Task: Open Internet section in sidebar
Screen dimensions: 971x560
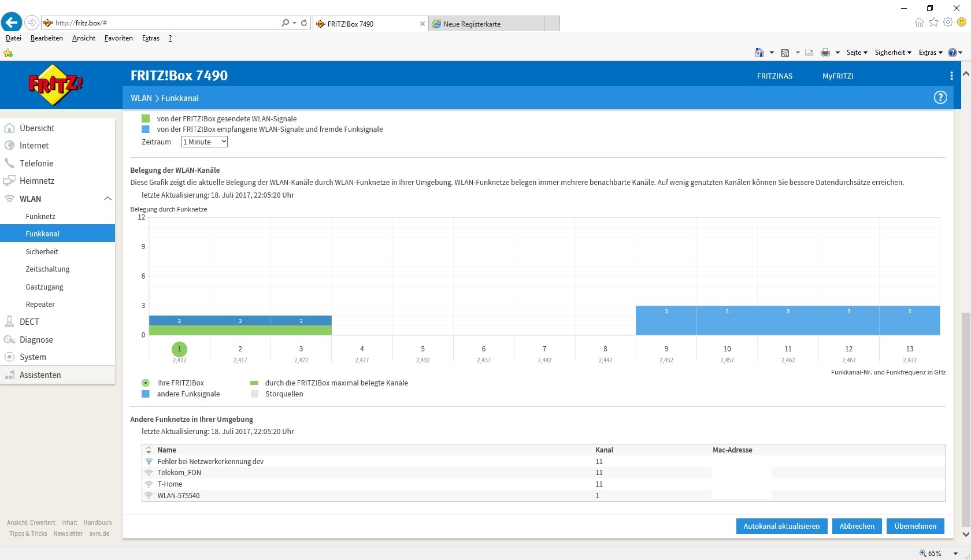Action: [x=34, y=146]
